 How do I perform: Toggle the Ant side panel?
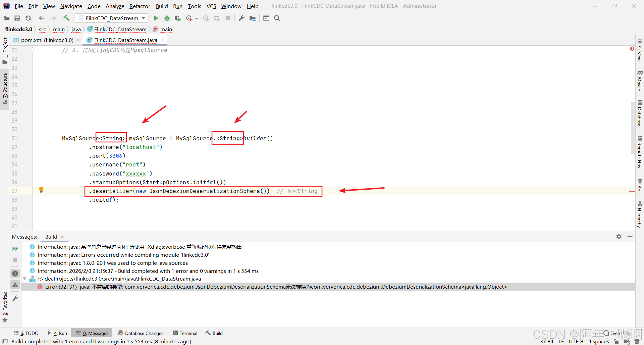tap(640, 186)
